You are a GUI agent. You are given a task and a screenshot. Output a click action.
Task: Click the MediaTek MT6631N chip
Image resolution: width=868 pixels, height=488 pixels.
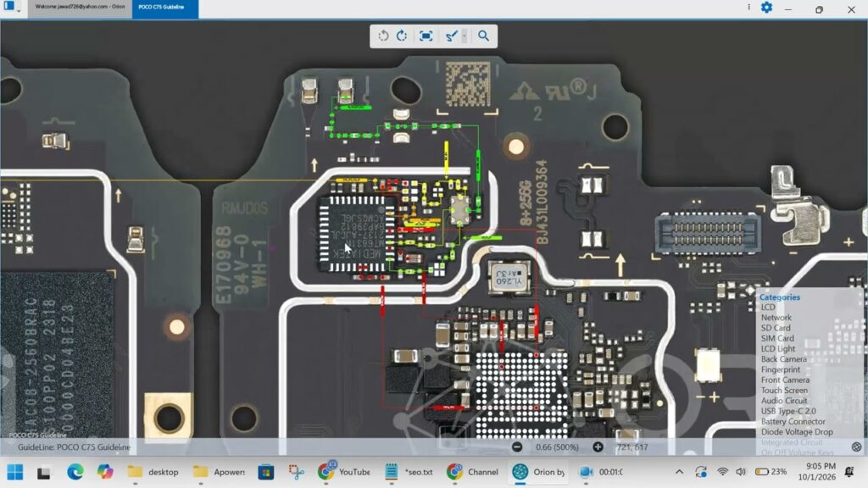coord(356,235)
